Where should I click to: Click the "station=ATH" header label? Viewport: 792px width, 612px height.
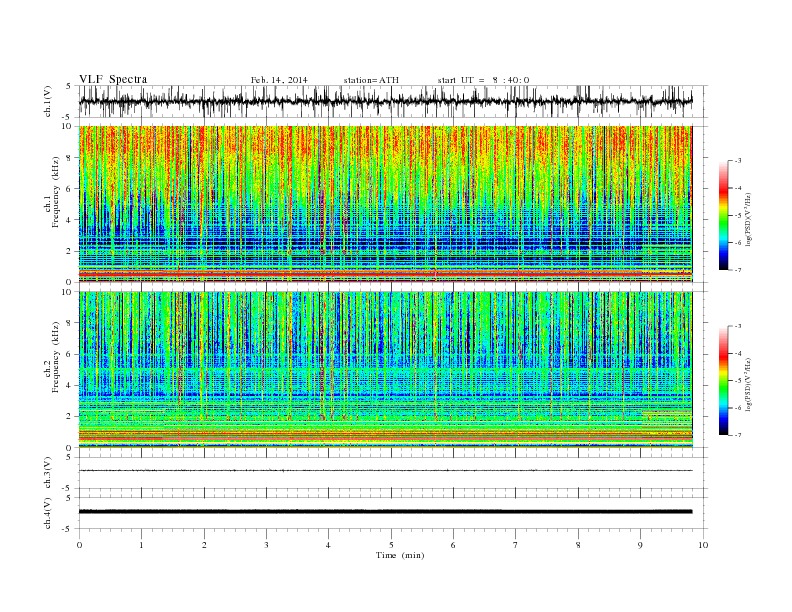coord(371,80)
